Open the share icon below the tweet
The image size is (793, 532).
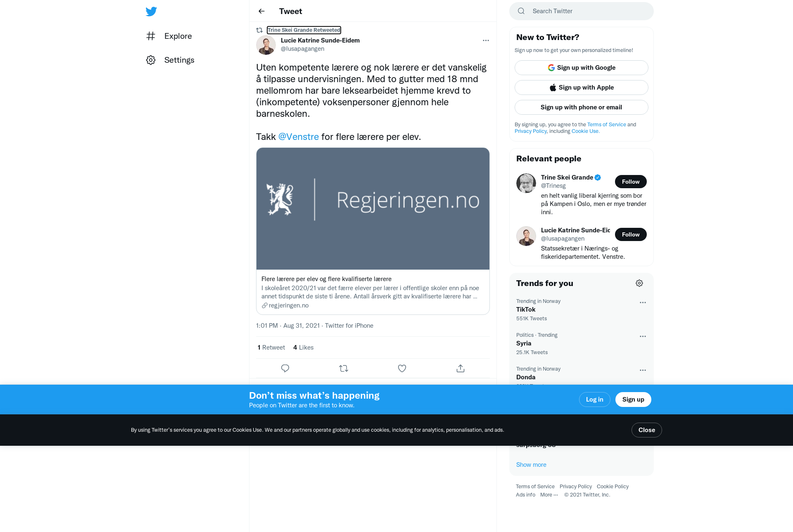click(461, 368)
